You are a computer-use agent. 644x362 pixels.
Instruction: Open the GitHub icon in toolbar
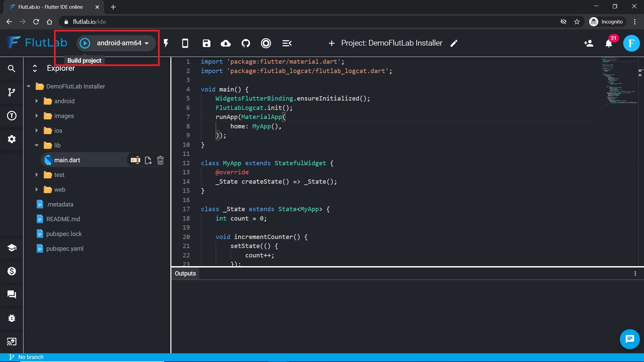[246, 43]
